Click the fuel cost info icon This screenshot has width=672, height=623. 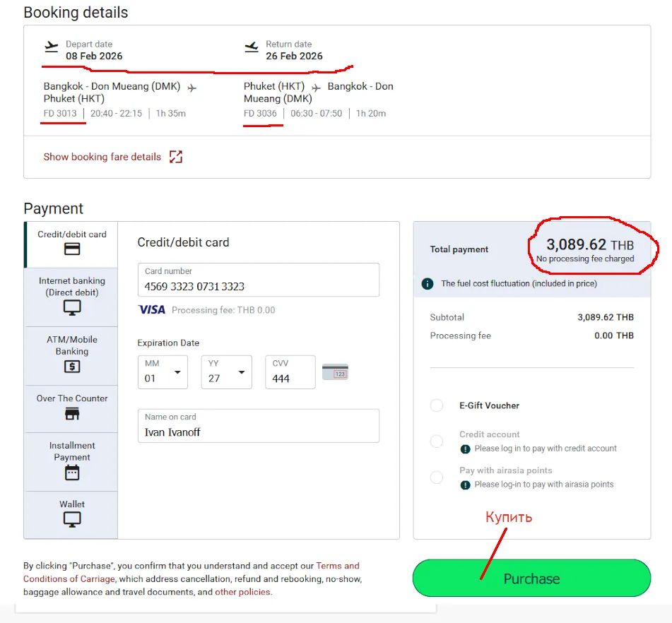(x=428, y=283)
